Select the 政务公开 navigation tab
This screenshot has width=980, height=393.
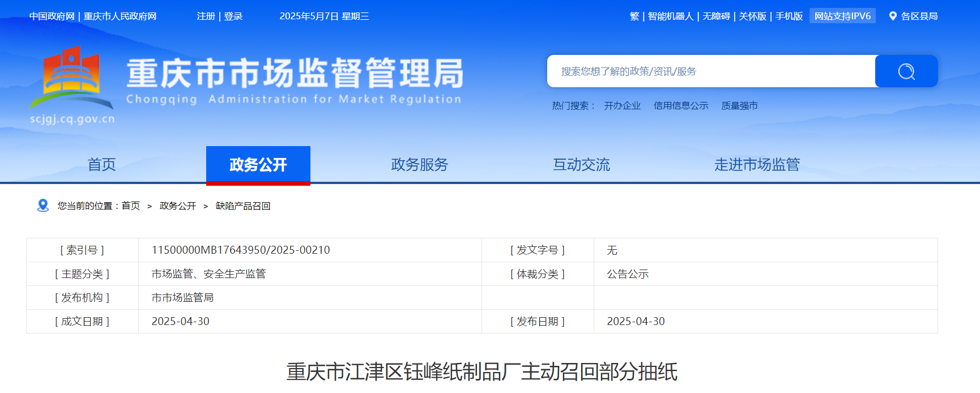258,165
